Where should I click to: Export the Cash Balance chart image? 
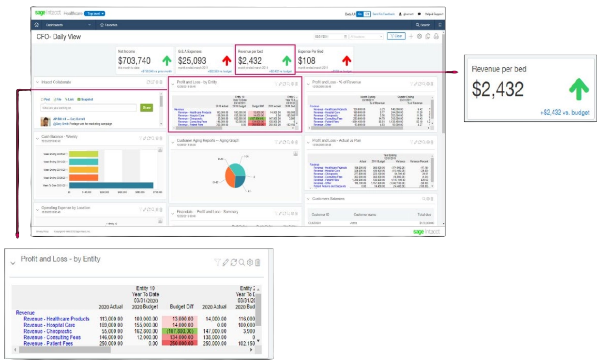pos(160,150)
